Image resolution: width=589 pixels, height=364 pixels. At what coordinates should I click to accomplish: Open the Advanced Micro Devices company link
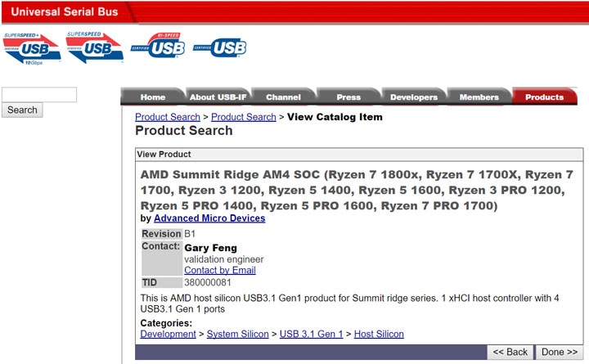pos(209,218)
